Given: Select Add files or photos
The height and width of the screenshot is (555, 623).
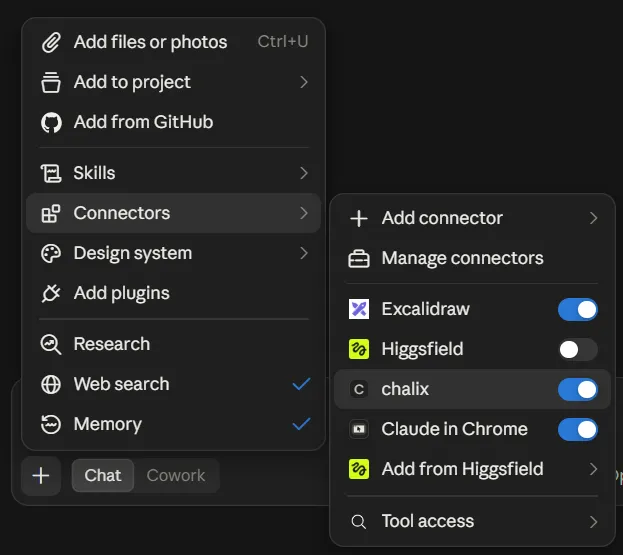Looking at the screenshot, I should pos(174,42).
